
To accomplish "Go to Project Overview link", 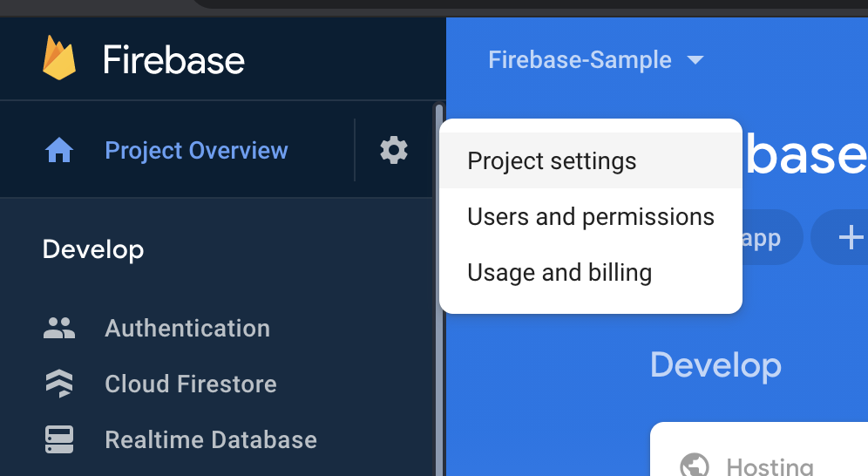I will 196,151.
